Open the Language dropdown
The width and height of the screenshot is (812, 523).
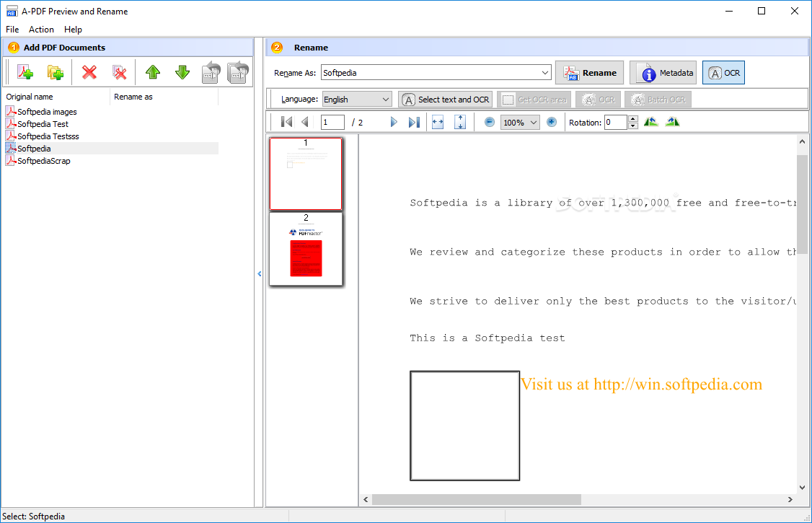tap(357, 100)
